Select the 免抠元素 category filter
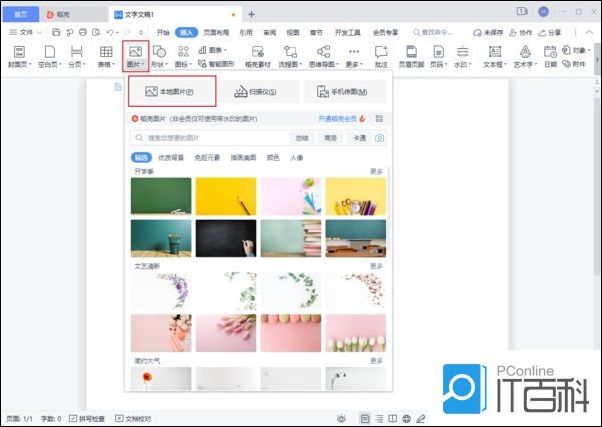The height and width of the screenshot is (427, 602). pos(207,157)
